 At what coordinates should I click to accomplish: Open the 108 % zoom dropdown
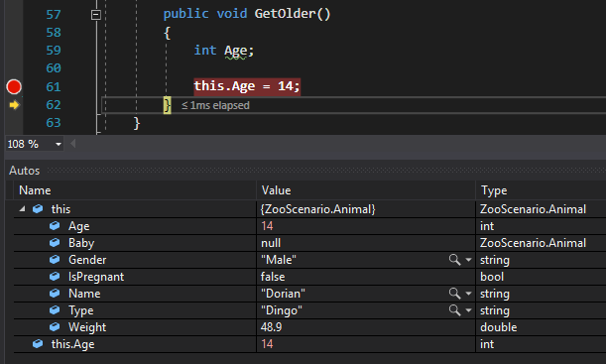(59, 144)
